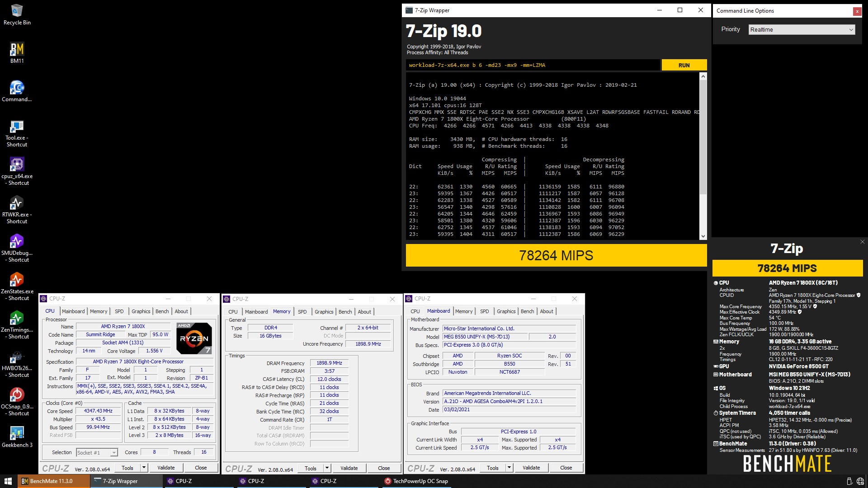Click Validate in Mainboard CPU-Z window
This screenshot has width=868, height=488.
[531, 468]
